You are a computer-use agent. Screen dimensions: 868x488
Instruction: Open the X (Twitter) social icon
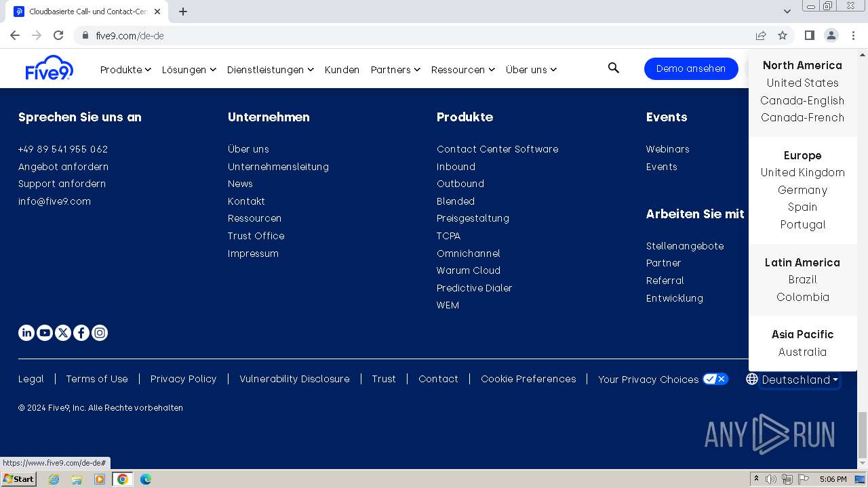coord(63,333)
